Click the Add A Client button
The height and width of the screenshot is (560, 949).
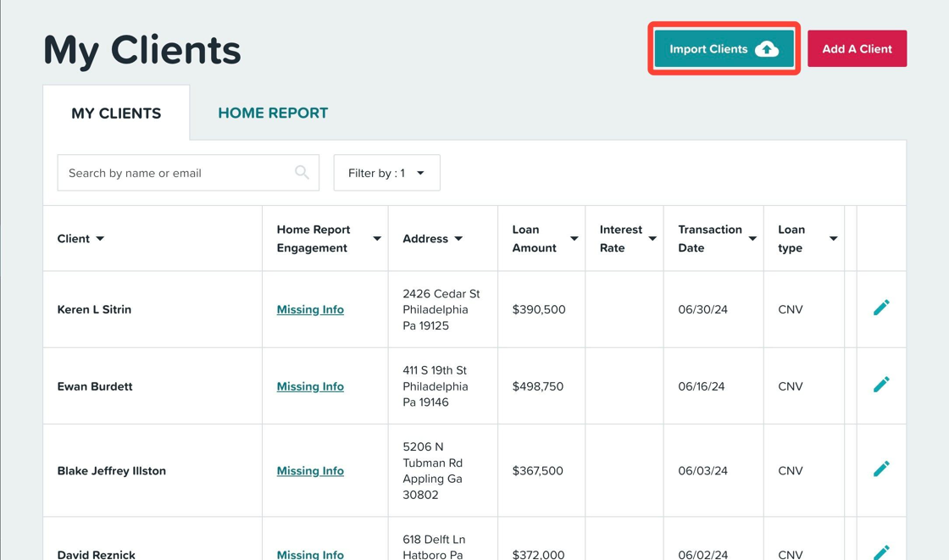[x=857, y=48]
